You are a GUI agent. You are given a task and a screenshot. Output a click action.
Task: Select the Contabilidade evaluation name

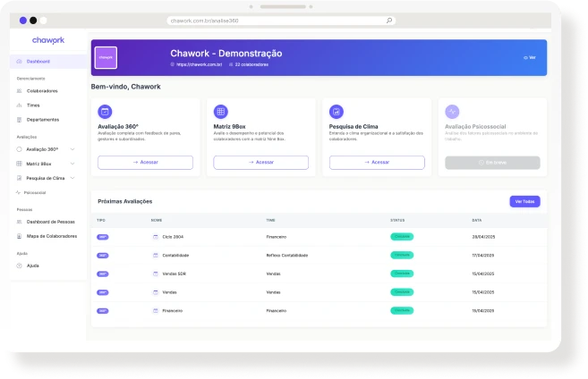[x=175, y=256]
